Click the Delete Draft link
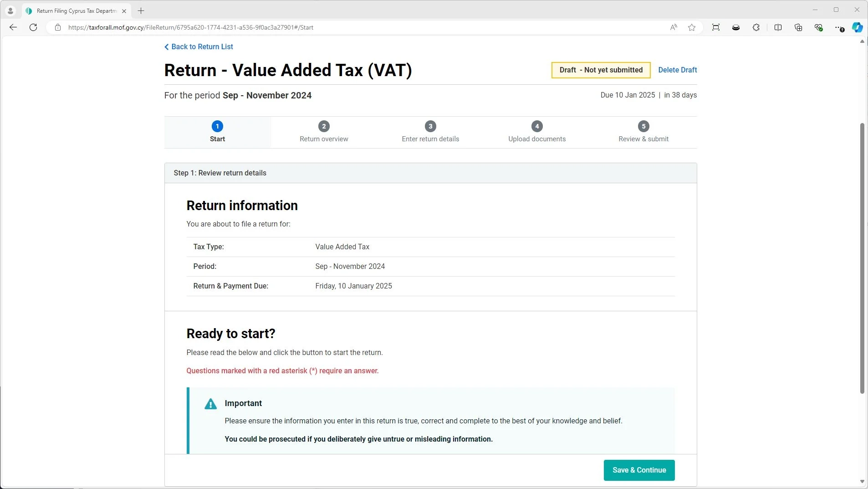868x489 pixels. (677, 70)
